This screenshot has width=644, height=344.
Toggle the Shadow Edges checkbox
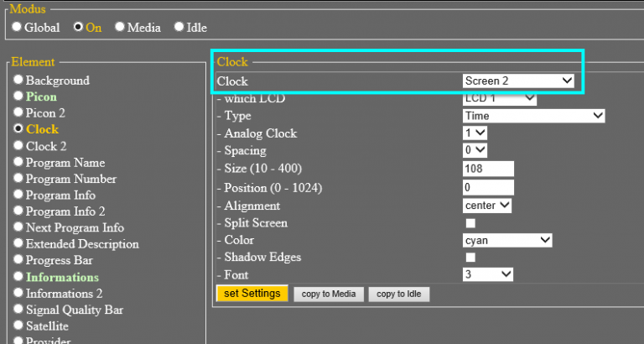click(x=470, y=257)
